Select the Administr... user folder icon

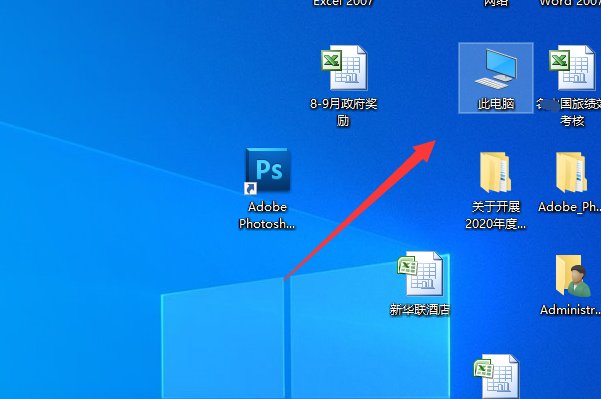[x=573, y=276]
